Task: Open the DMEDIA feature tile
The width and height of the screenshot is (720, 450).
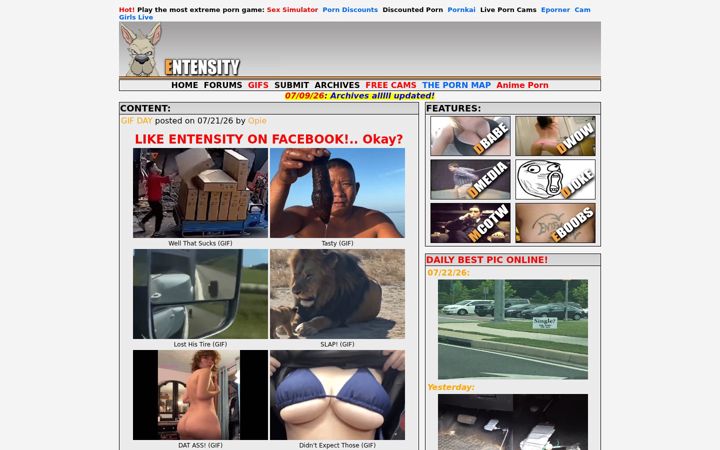Action: (x=470, y=180)
